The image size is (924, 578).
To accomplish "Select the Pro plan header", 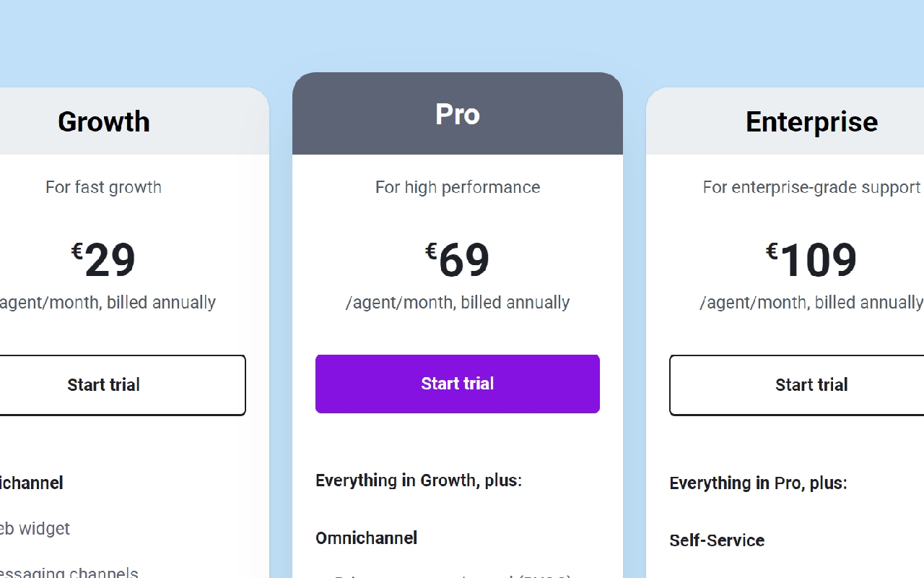I will click(457, 114).
